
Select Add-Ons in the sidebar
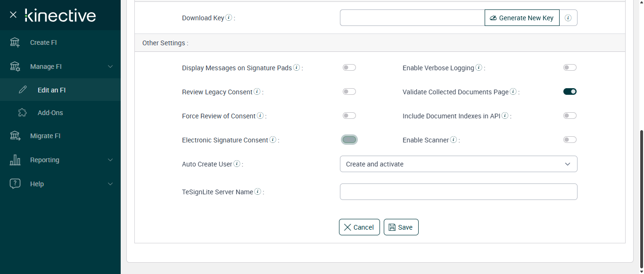(x=50, y=113)
